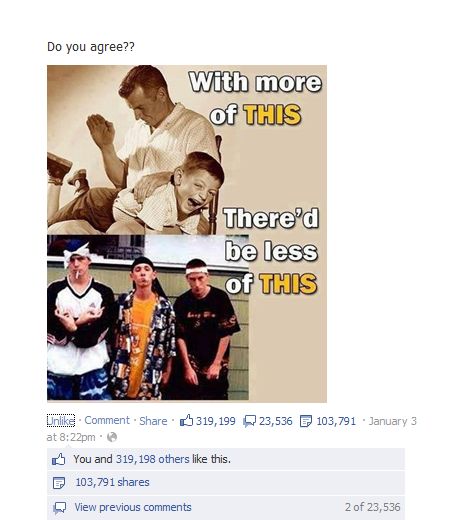
Task: Open the posted meme image
Action: coord(187,233)
